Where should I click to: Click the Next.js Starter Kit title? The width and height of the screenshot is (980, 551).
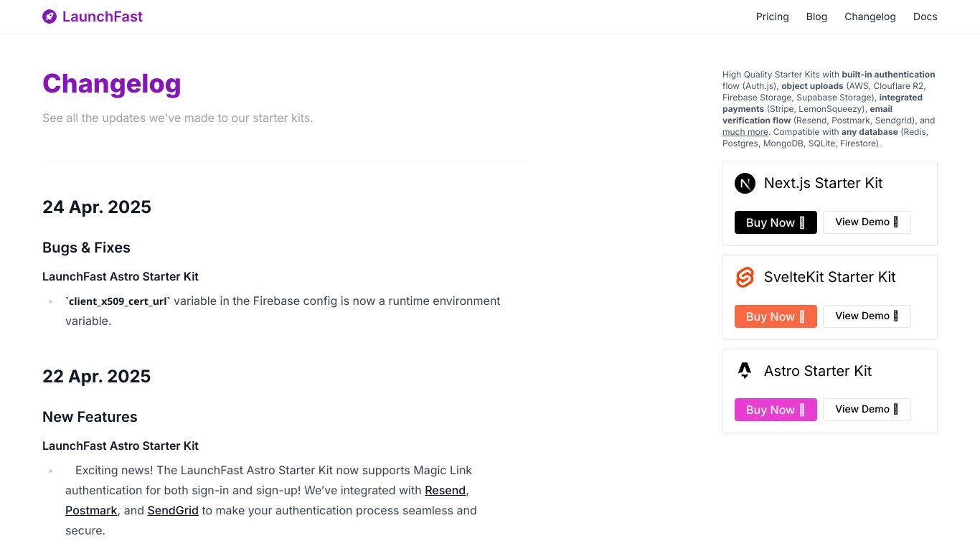[x=823, y=184]
